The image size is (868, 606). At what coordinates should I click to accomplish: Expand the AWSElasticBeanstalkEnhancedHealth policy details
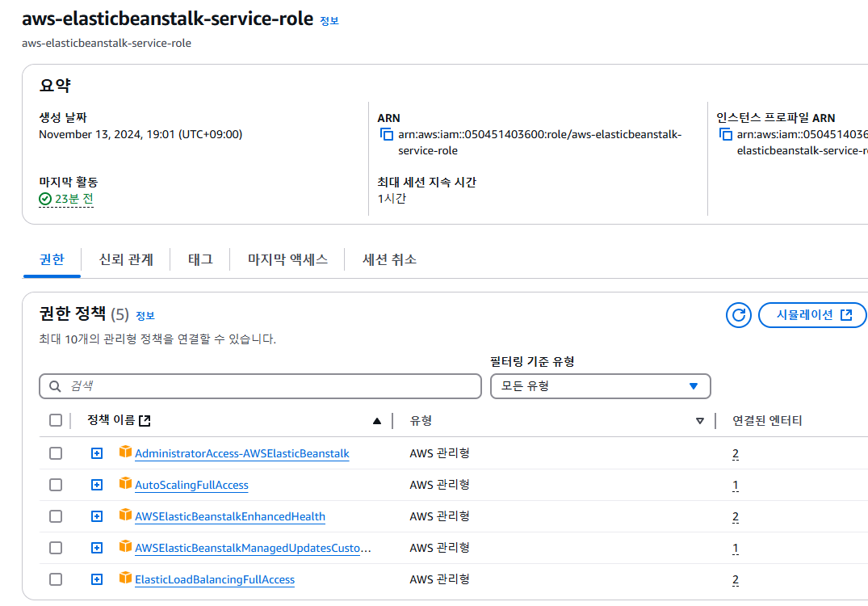(x=97, y=517)
